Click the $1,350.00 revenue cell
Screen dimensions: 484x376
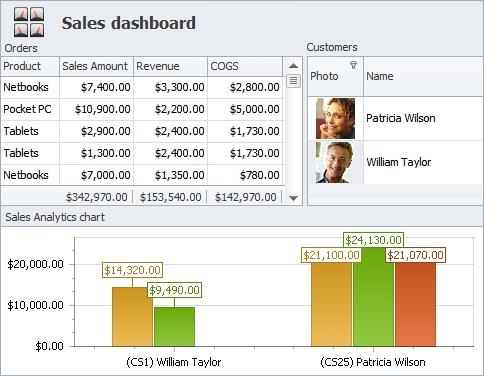pos(170,175)
